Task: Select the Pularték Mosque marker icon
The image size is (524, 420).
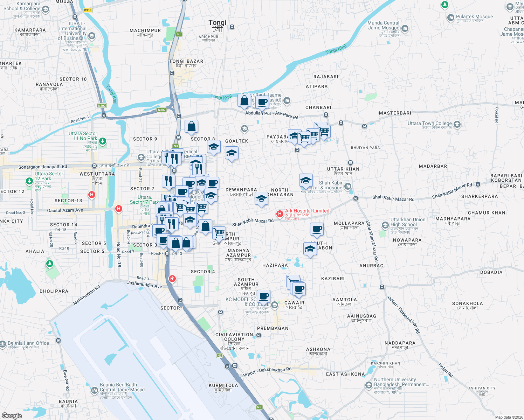Action: [450, 17]
